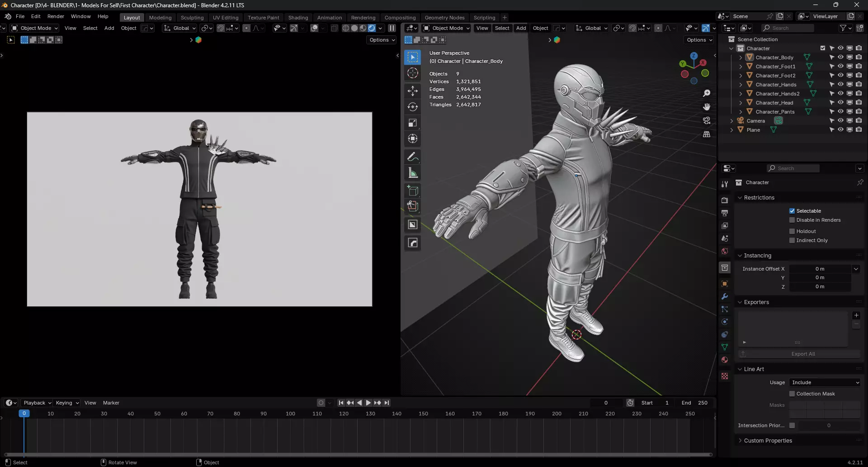Toggle Camera render visibility icon
The image size is (868, 467).
point(859,121)
